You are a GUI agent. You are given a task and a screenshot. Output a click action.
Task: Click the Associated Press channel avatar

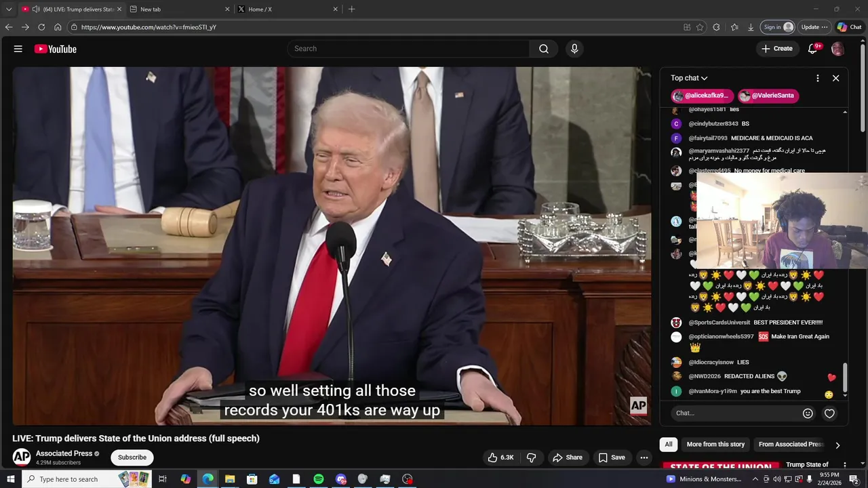22,457
